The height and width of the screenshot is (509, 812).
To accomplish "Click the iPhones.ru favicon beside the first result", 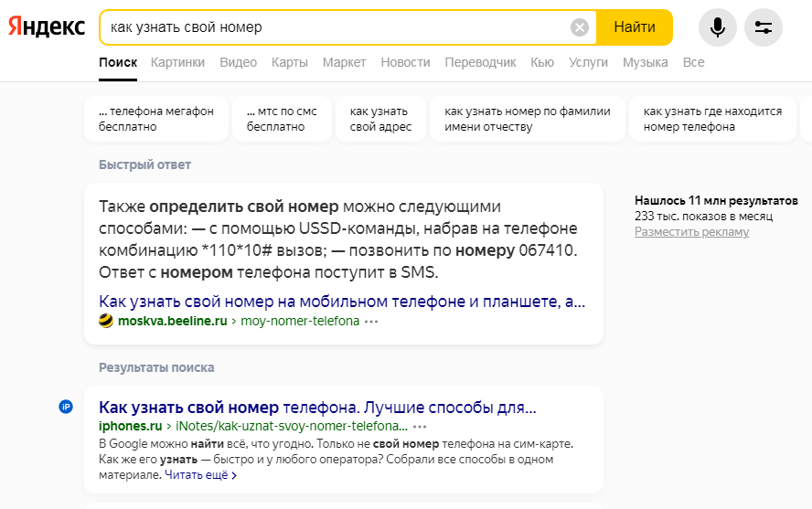I will coord(66,407).
